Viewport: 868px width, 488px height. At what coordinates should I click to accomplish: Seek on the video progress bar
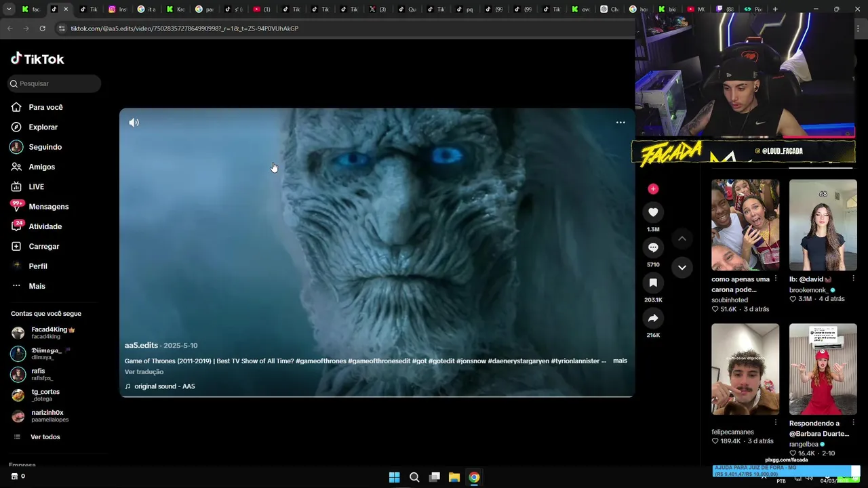[x=377, y=396]
